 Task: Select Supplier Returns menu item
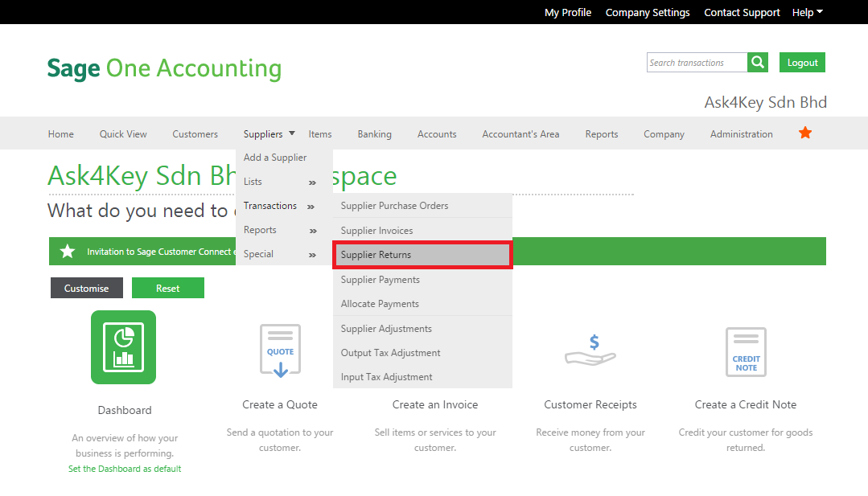(422, 255)
